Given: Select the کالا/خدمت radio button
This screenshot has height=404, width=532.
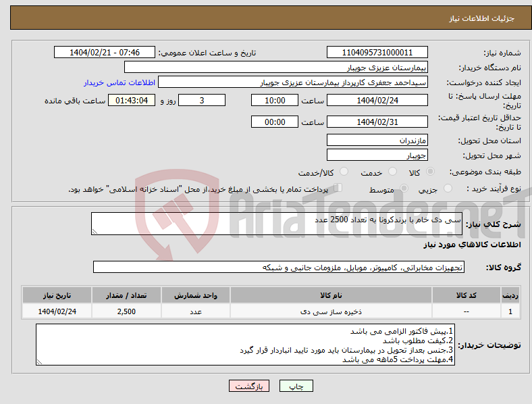Looking at the screenshot, I should tap(344, 172).
